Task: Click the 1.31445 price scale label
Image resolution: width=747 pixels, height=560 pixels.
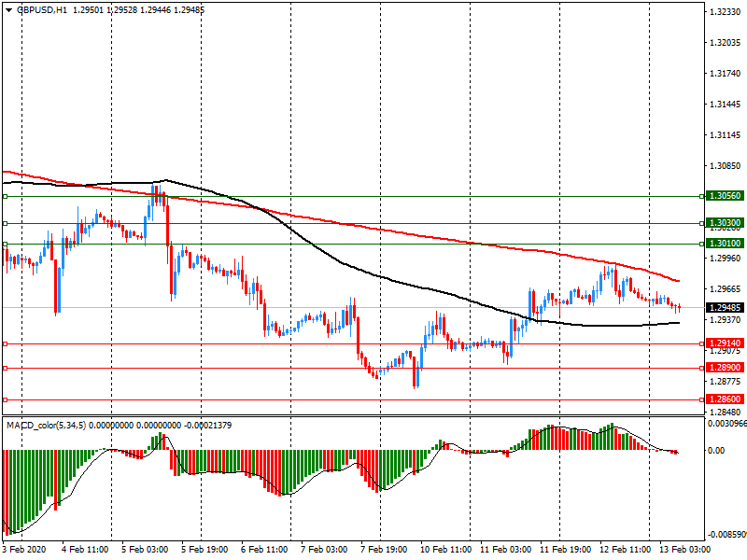Action: (x=726, y=105)
